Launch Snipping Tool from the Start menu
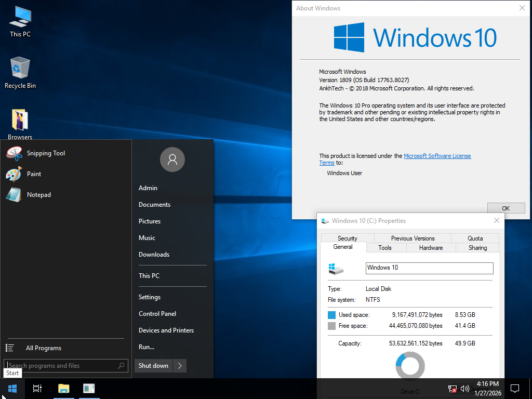The image size is (532, 399). [x=46, y=153]
